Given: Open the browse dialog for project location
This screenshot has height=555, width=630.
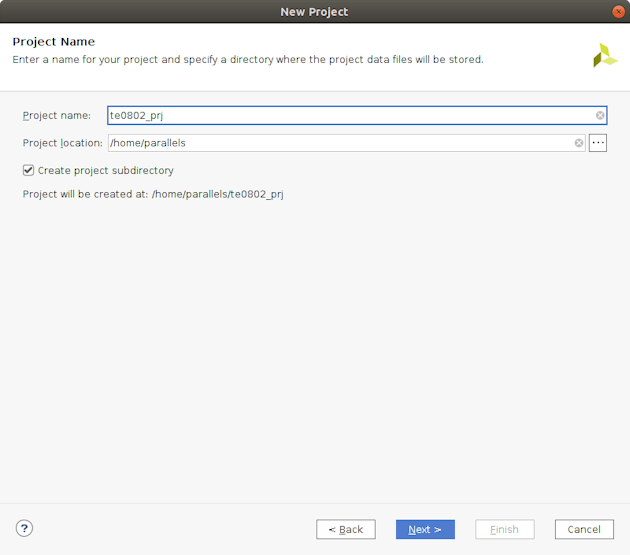Looking at the screenshot, I should pos(598,143).
